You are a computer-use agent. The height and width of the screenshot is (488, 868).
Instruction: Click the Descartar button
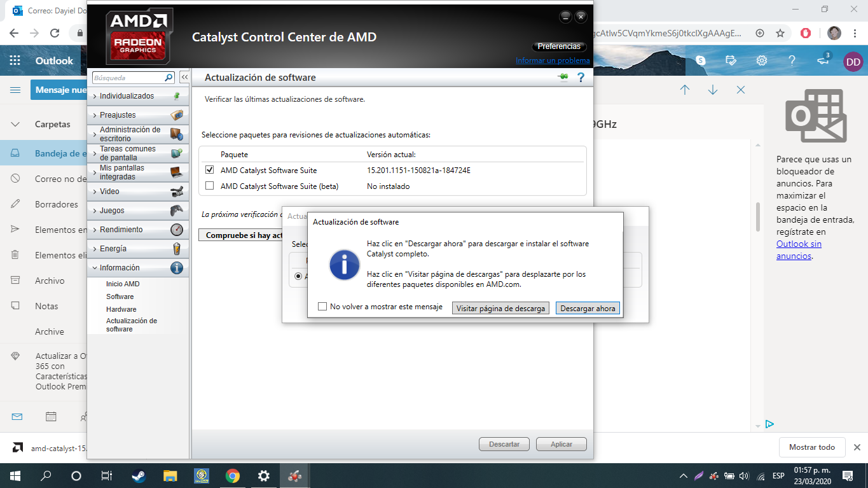point(504,444)
